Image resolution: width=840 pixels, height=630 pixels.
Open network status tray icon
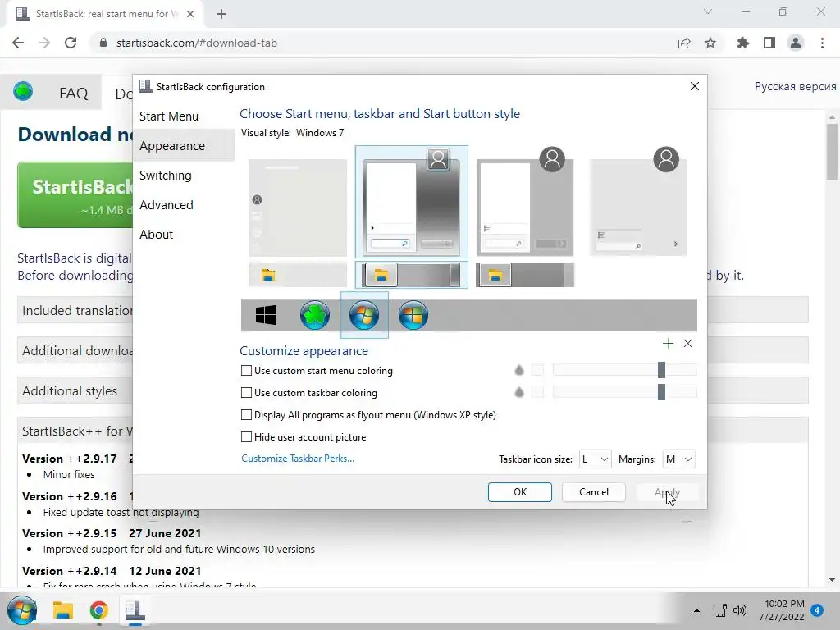[x=719, y=610]
